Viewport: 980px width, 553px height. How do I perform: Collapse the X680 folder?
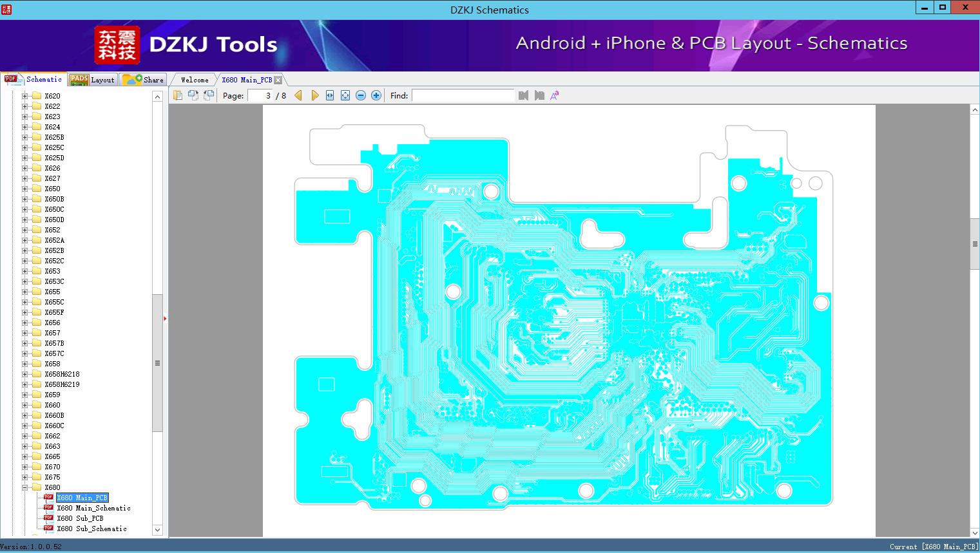pyautogui.click(x=25, y=487)
